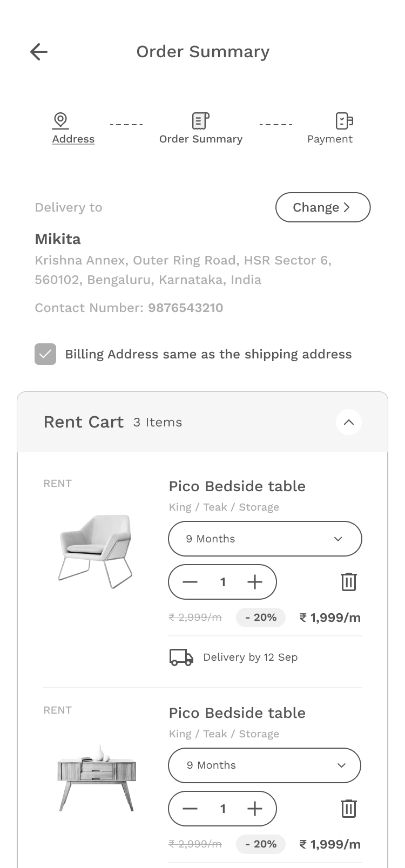Image resolution: width=405 pixels, height=868 pixels.
Task: Select the Order Summary step label
Action: coord(200,139)
